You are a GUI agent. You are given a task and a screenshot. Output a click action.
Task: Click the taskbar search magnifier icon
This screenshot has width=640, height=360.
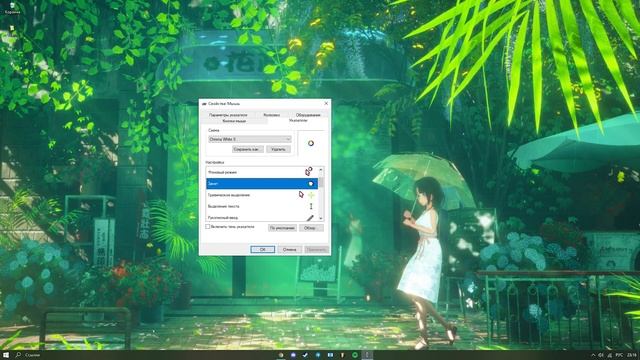tap(18, 355)
